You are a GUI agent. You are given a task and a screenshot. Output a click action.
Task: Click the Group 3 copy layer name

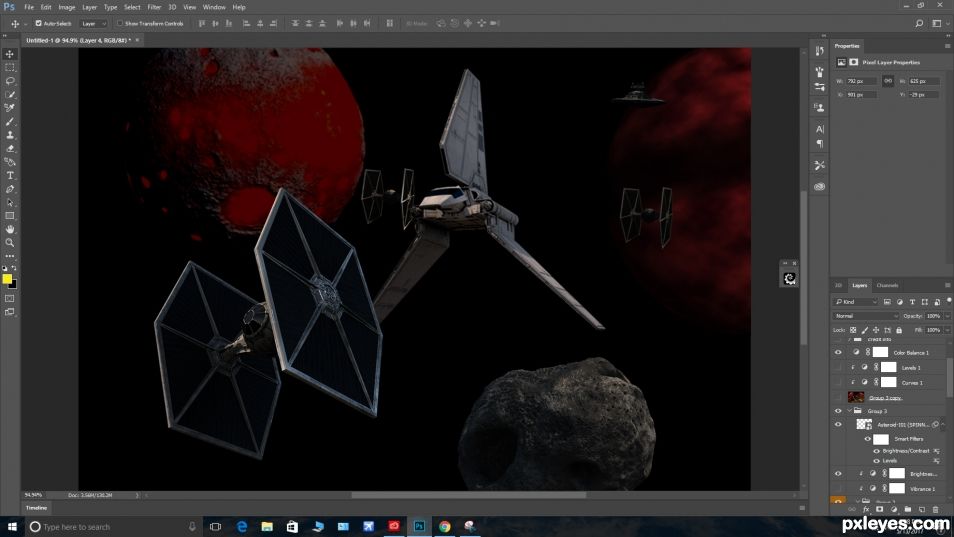[885, 397]
